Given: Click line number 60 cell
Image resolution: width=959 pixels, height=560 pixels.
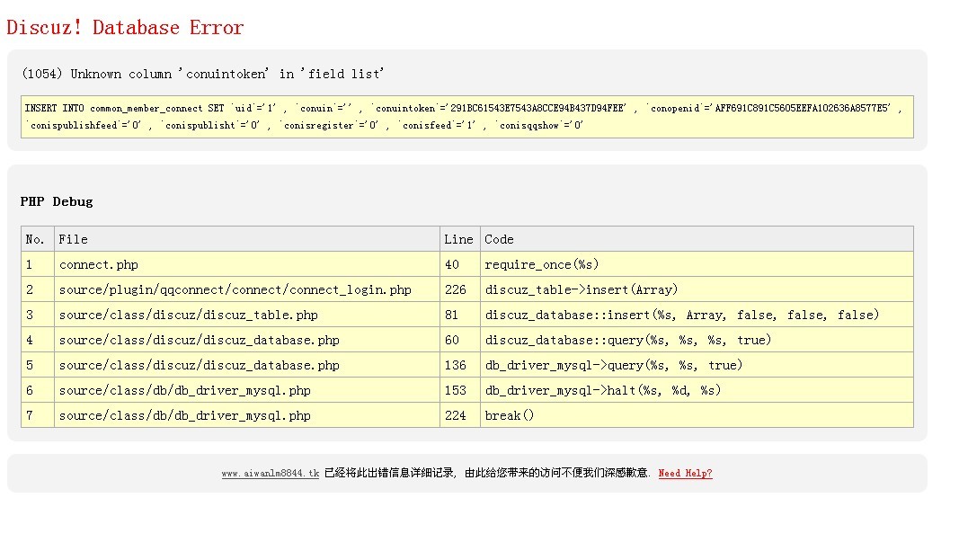Looking at the screenshot, I should 460,340.
